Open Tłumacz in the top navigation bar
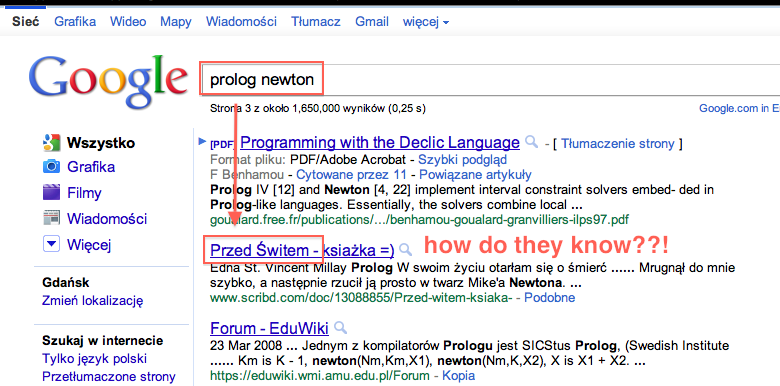The width and height of the screenshot is (780, 386). pyautogui.click(x=316, y=22)
